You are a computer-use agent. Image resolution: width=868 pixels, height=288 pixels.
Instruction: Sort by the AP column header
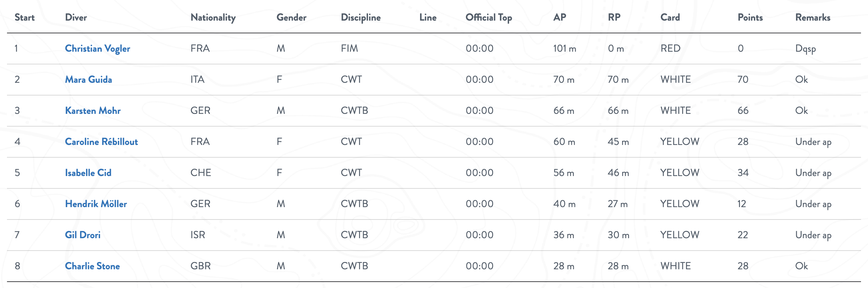(x=559, y=17)
